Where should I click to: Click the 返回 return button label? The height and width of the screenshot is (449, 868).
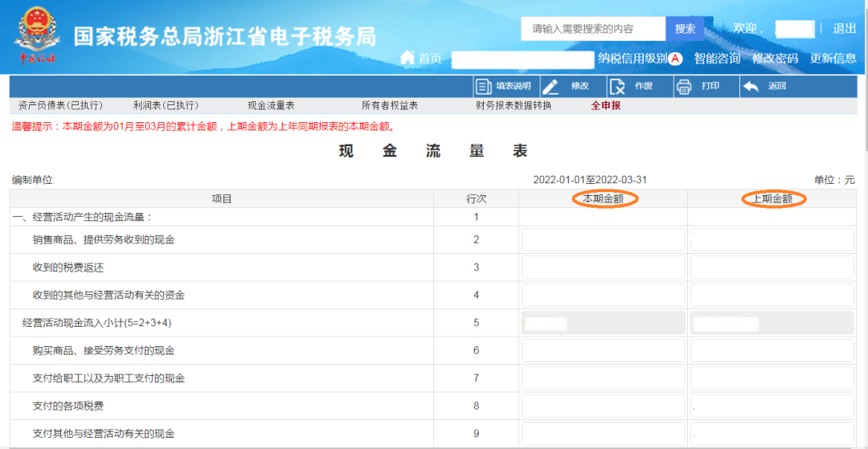[x=776, y=87]
